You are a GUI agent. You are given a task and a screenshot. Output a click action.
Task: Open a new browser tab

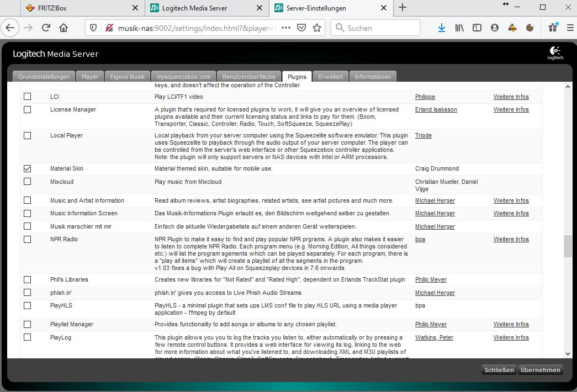tap(403, 7)
